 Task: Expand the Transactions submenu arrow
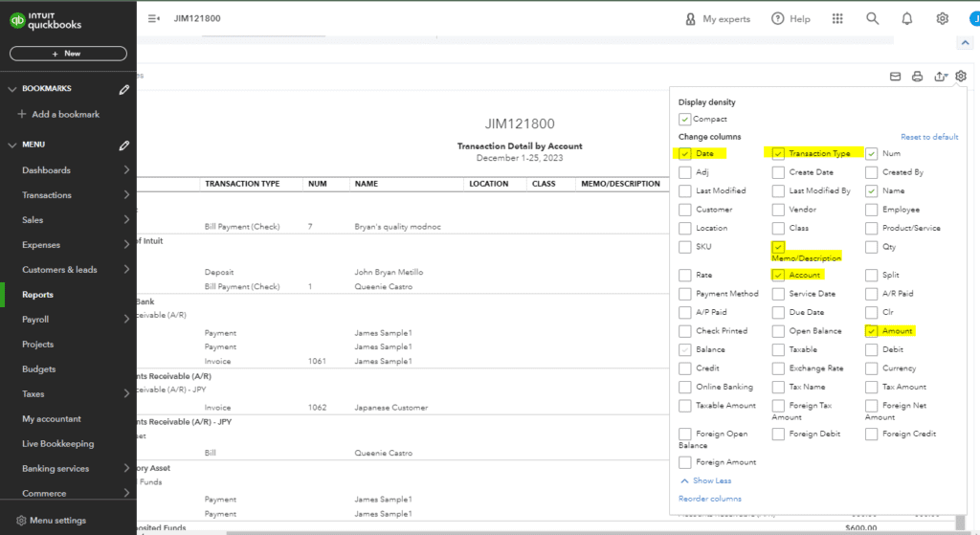click(x=126, y=195)
